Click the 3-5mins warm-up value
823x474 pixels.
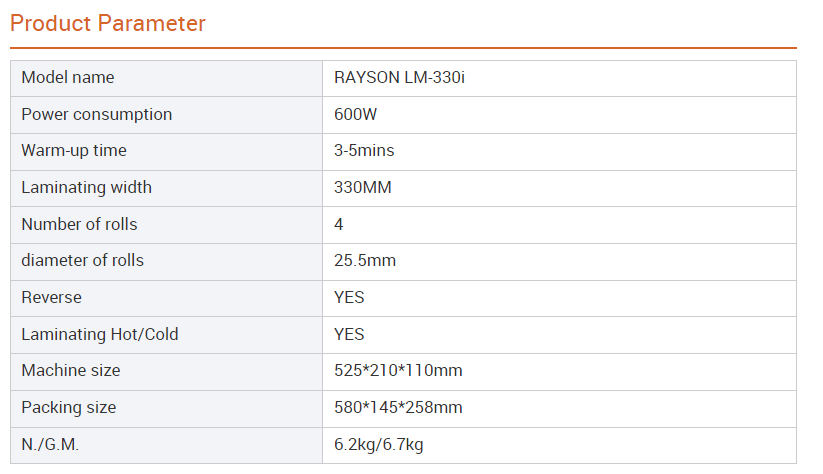click(x=364, y=151)
